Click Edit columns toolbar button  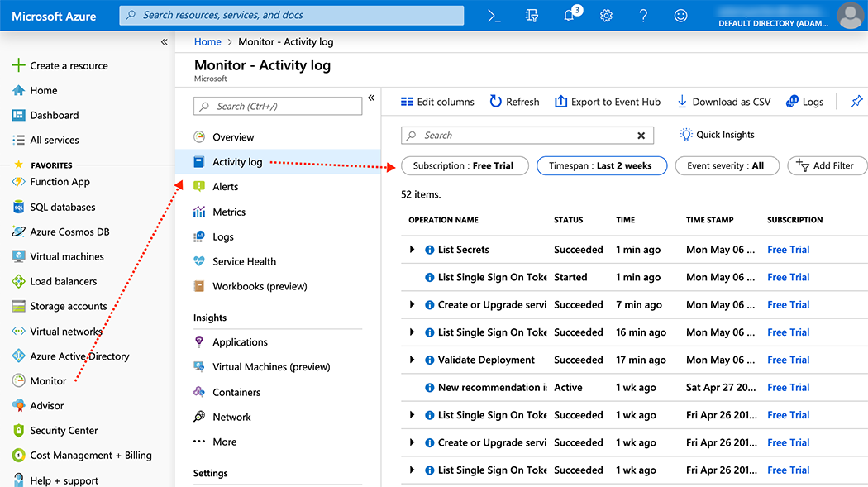pyautogui.click(x=437, y=102)
